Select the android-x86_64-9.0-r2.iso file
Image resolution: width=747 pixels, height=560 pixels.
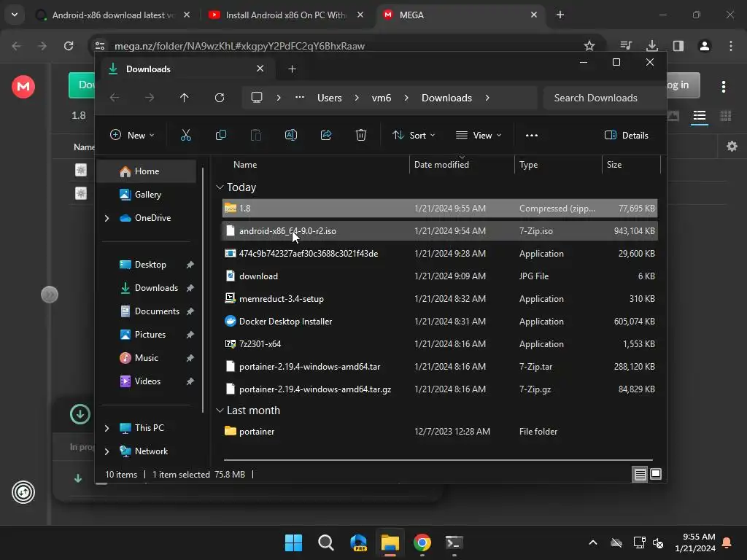[x=440, y=231]
